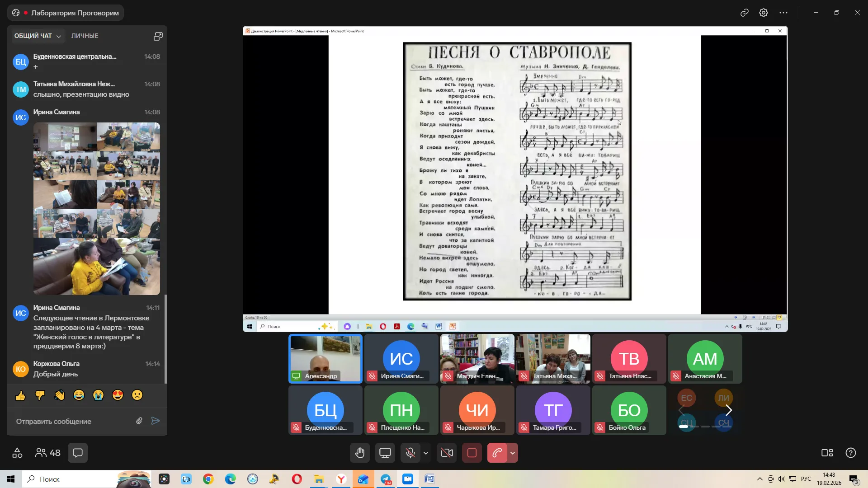Turn on the camera
Image resolution: width=868 pixels, height=488 pixels.
coord(447,453)
